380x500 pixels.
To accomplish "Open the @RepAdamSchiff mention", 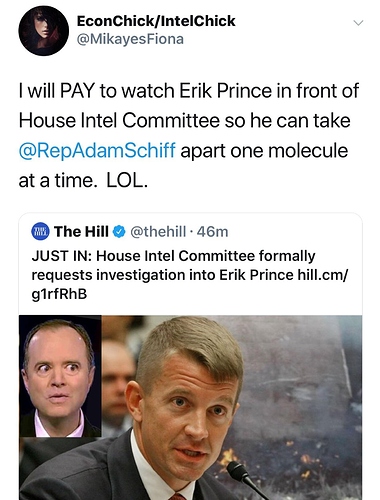I will pos(97,150).
